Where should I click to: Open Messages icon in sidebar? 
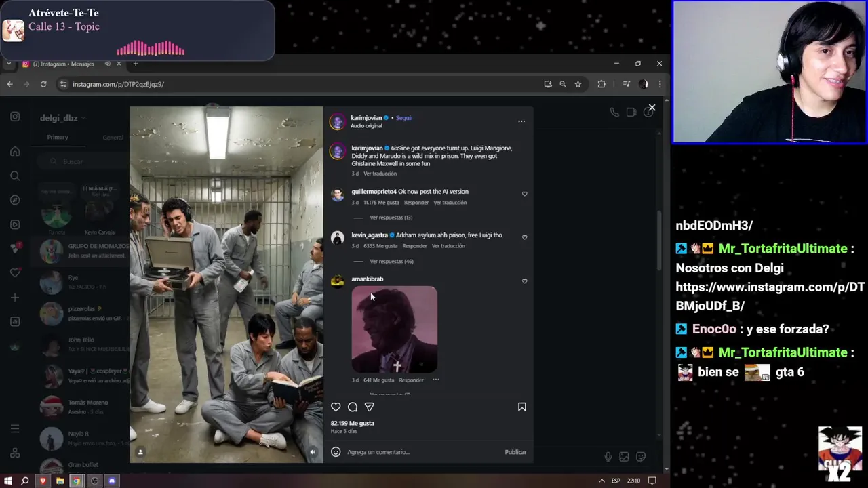pyautogui.click(x=15, y=249)
